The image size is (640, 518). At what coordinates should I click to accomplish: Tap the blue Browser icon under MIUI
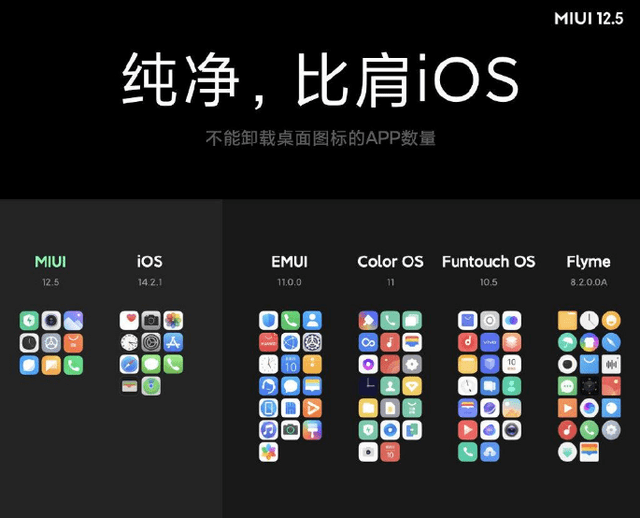click(x=29, y=365)
